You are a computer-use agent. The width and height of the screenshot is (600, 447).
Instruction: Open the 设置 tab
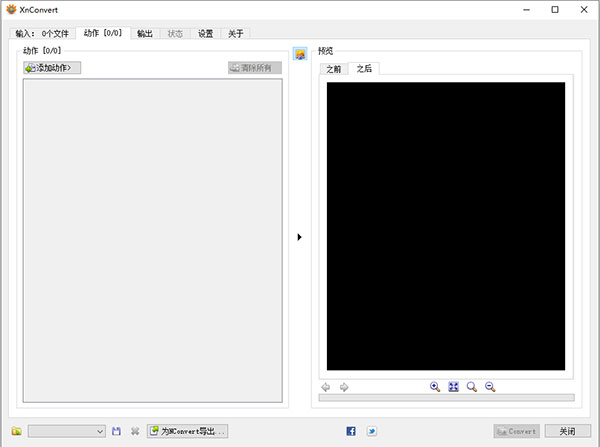205,34
